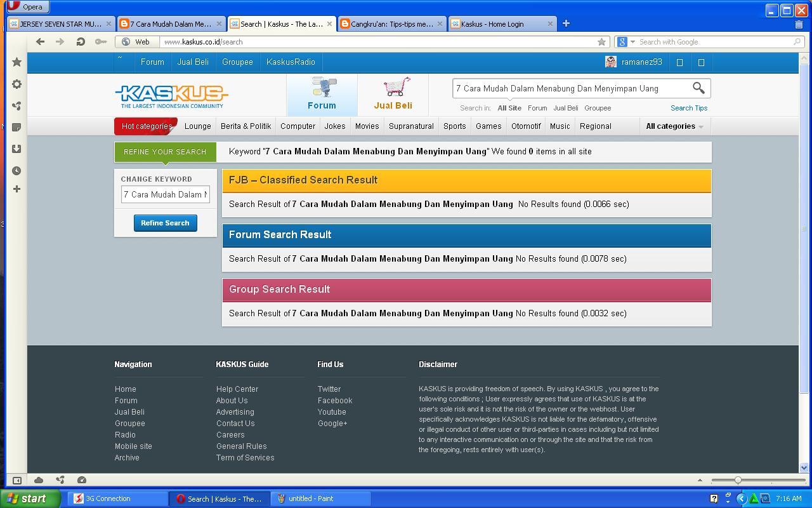
Task: Submit the Kaskus search via magnifier icon
Action: pyautogui.click(x=698, y=88)
